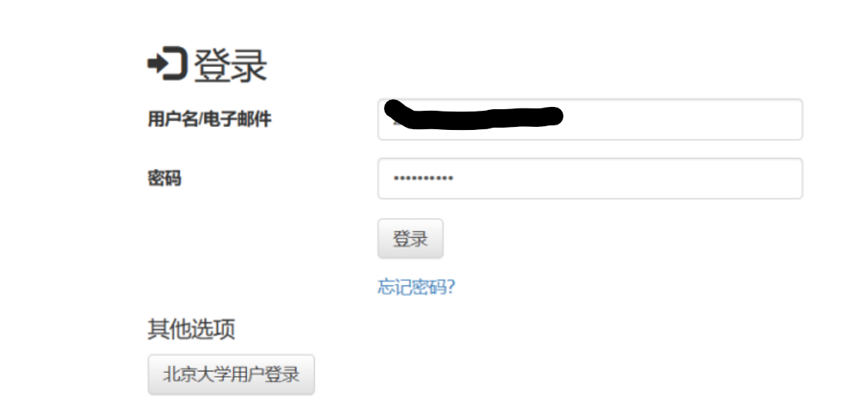Click the 密码 field label

pos(165,178)
